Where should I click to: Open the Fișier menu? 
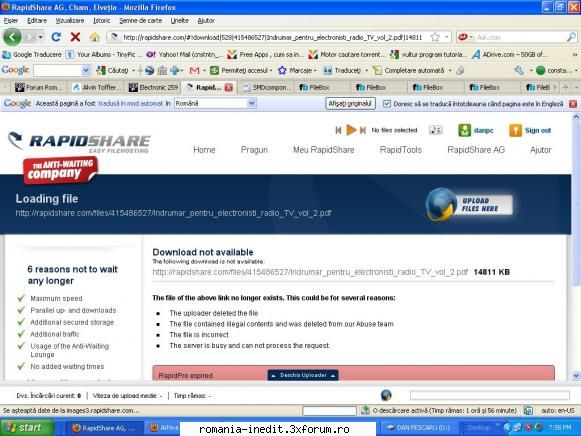[x=11, y=21]
